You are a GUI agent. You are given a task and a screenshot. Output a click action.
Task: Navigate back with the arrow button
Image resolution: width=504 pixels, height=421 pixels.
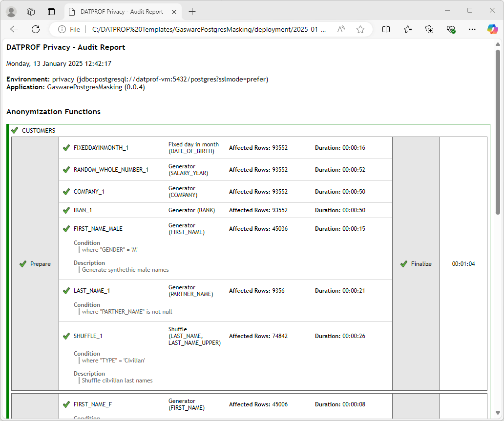(14, 29)
